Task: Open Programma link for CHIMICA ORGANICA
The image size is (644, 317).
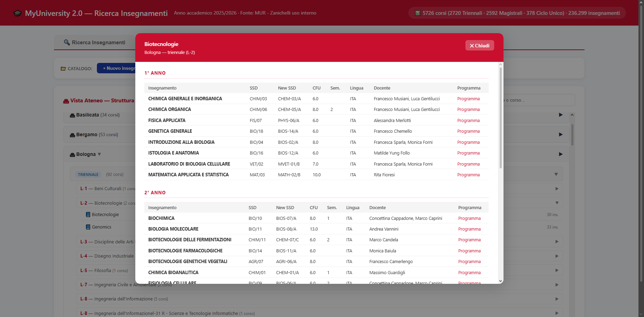Action: [x=468, y=110]
